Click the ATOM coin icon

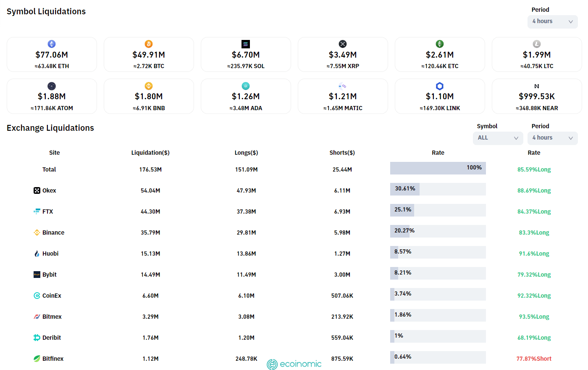coord(52,86)
